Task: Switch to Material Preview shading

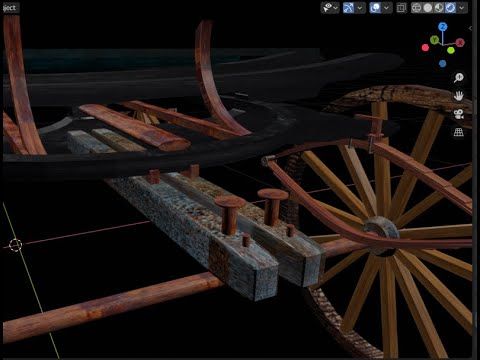Action: (439, 8)
